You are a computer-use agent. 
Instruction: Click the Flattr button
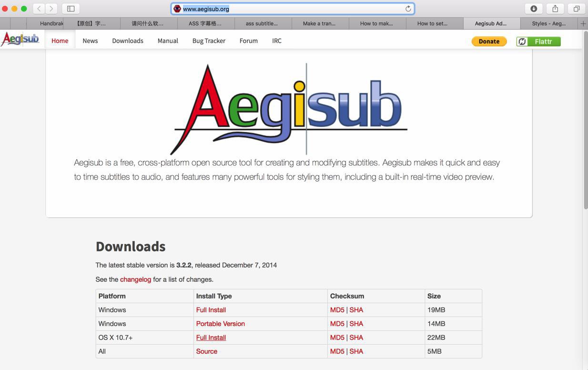538,41
